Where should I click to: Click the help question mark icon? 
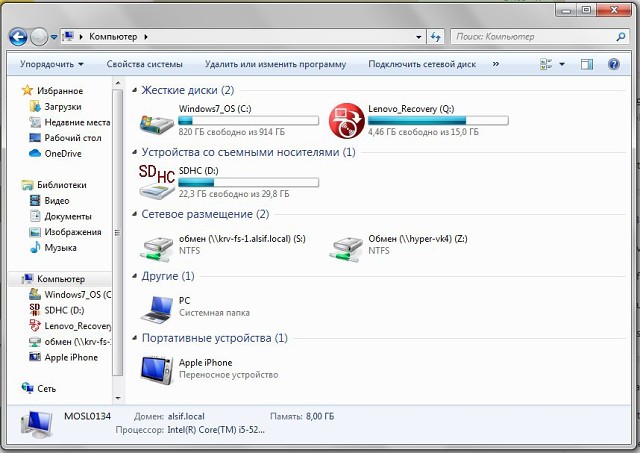[613, 64]
